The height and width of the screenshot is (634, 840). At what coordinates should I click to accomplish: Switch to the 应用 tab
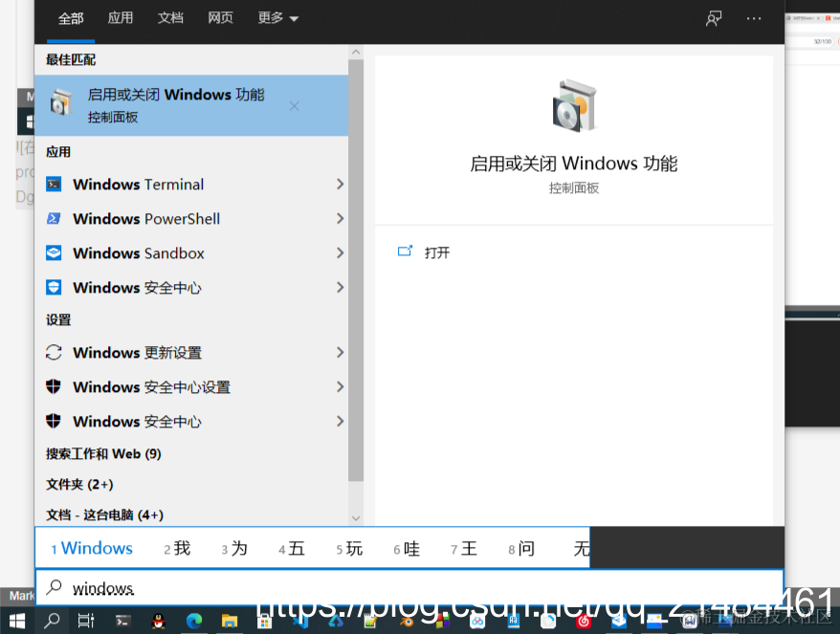coord(121,17)
